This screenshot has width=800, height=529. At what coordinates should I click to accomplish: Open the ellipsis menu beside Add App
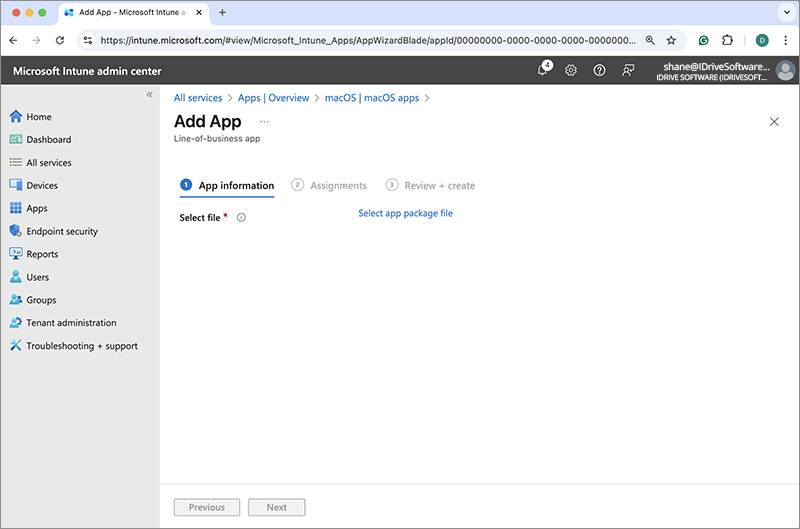coord(264,122)
